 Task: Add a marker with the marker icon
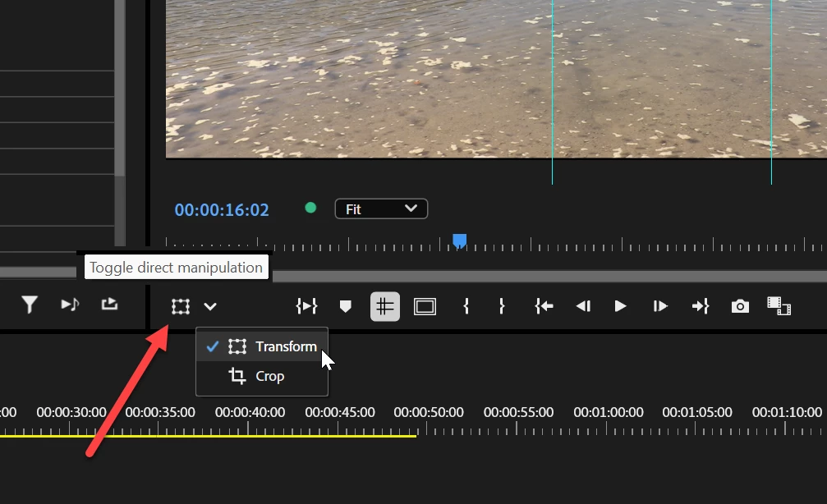[345, 306]
